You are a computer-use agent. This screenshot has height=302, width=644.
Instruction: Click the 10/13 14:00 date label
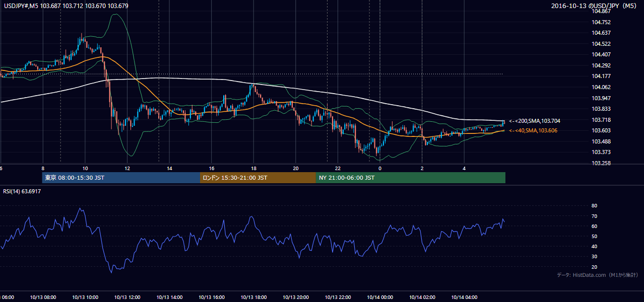coord(169,297)
